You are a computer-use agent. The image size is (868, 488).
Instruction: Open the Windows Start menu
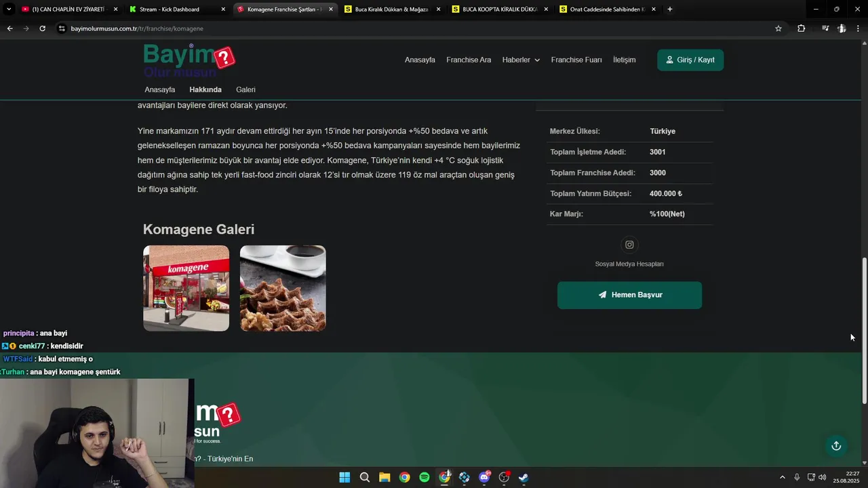[344, 477]
